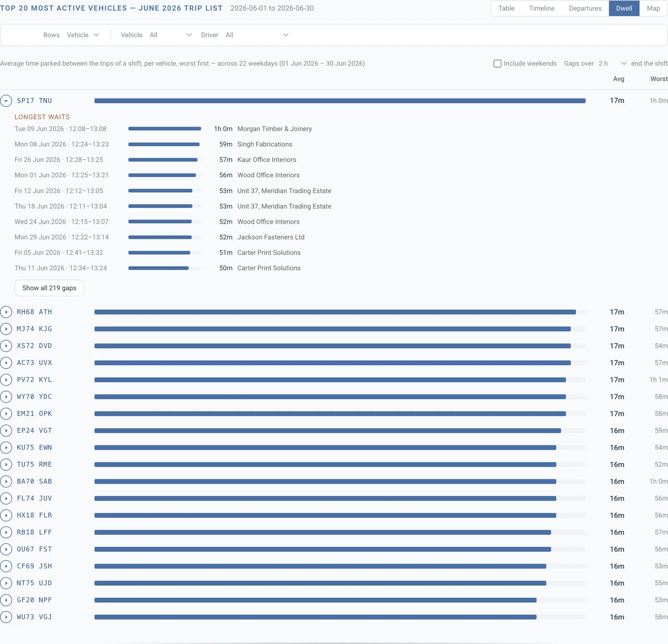Image resolution: width=668 pixels, height=644 pixels.
Task: Select the Morgan Timber & Joinery wait
Action: coord(274,129)
